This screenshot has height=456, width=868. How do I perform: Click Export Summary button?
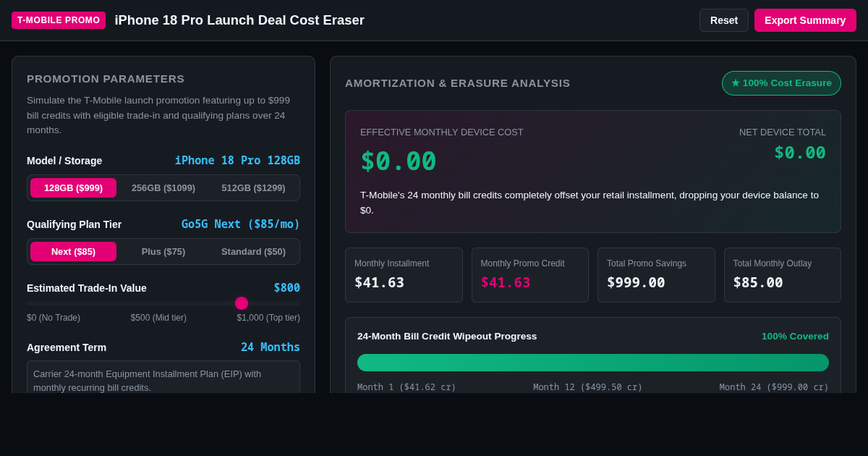[x=805, y=20]
